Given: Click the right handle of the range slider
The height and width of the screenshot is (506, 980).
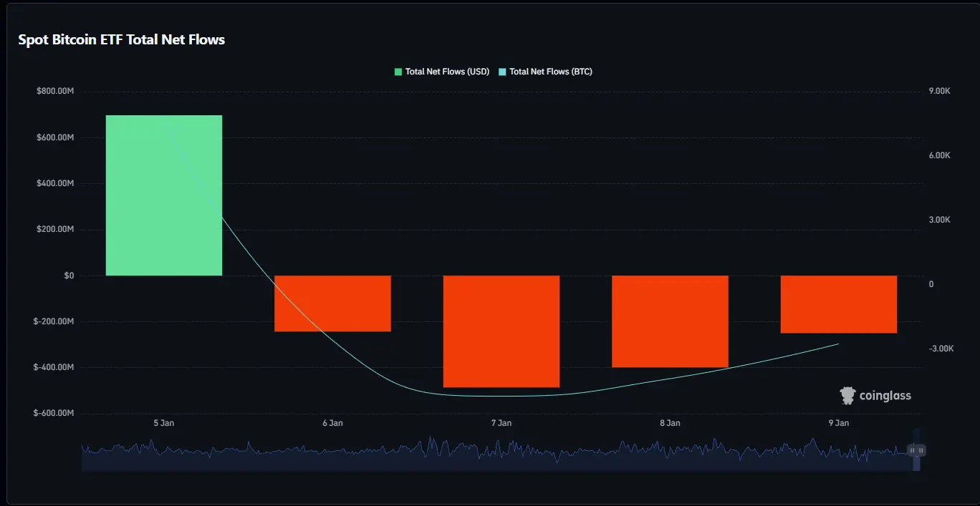Looking at the screenshot, I should pos(921,450).
